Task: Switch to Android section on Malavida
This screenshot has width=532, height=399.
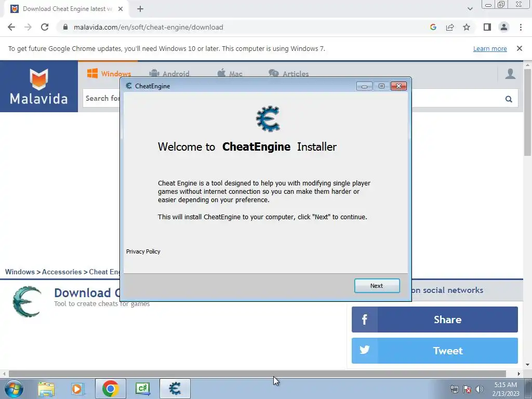Action: [x=169, y=74]
